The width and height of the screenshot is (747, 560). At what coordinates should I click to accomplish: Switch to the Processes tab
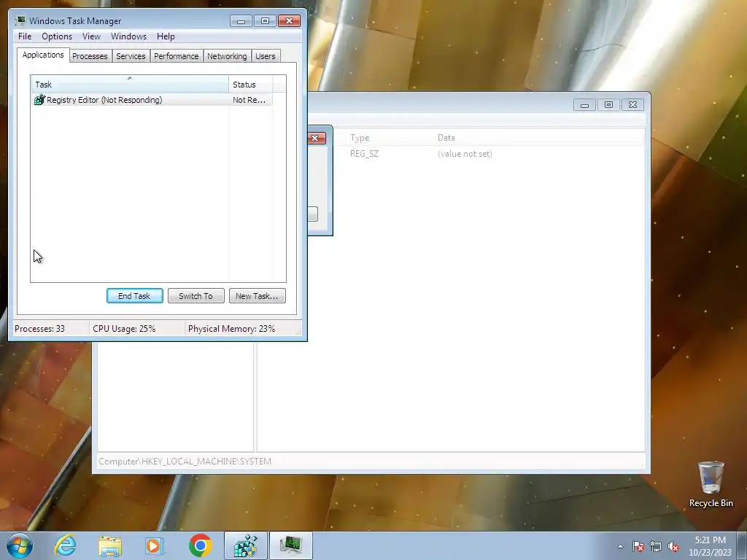click(x=90, y=56)
